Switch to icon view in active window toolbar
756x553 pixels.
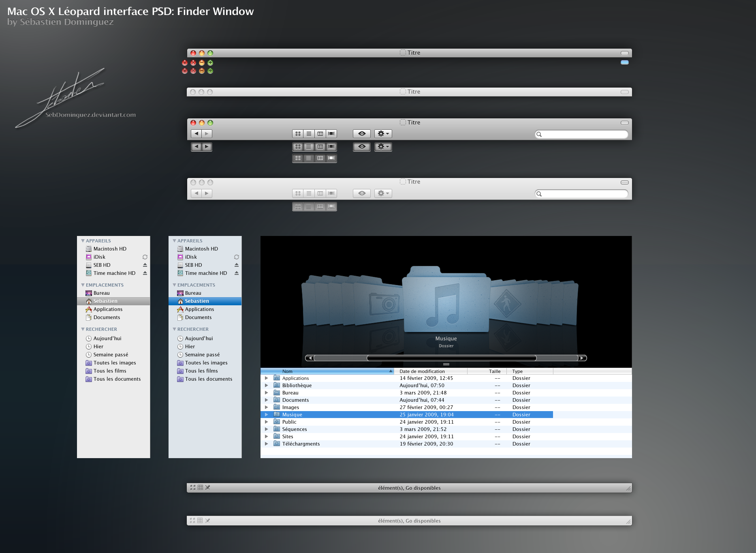point(298,134)
